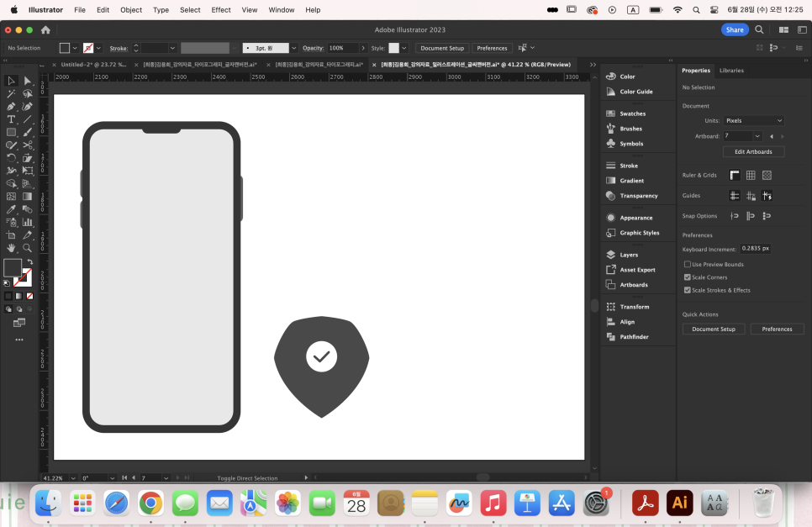Image resolution: width=812 pixels, height=527 pixels.
Task: Select the Curvature tool
Action: tap(28, 107)
